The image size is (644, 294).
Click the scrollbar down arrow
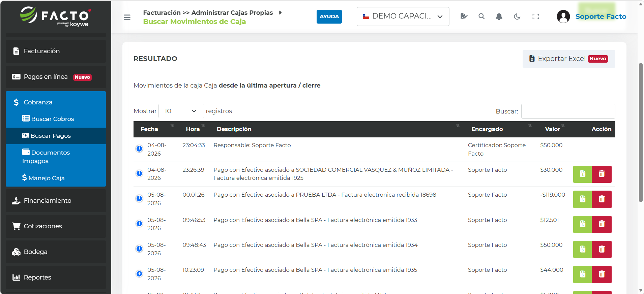[x=641, y=291]
